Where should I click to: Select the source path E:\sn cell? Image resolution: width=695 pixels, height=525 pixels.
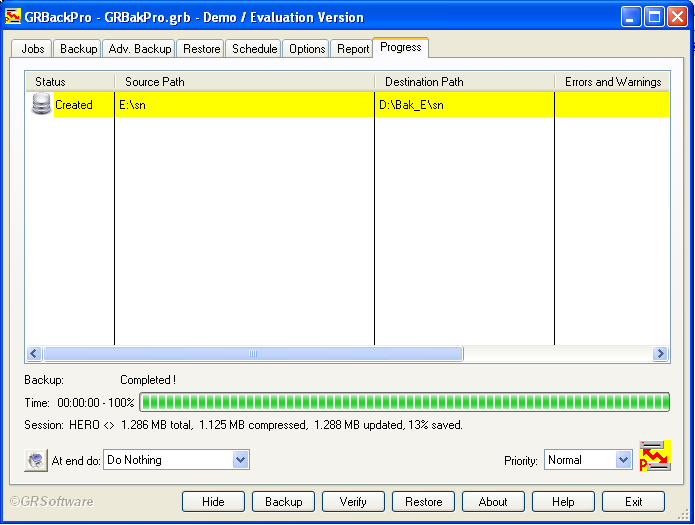245,105
